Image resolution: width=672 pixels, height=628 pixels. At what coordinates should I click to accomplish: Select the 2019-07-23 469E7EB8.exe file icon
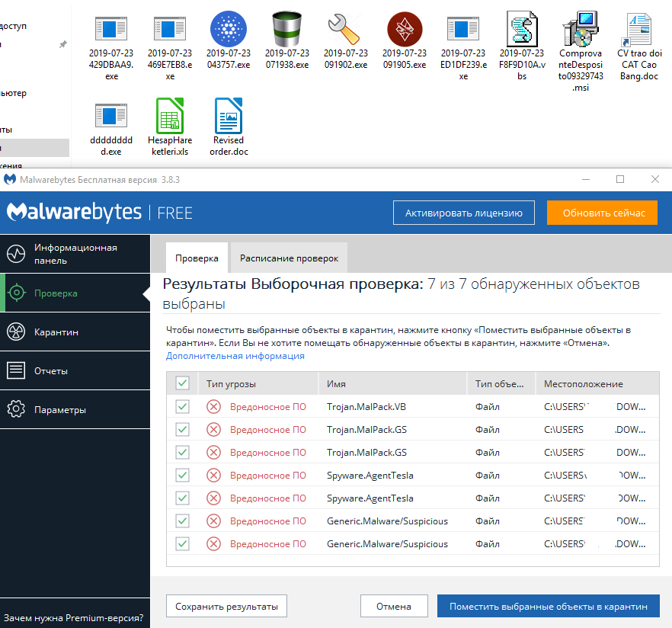coord(170,29)
